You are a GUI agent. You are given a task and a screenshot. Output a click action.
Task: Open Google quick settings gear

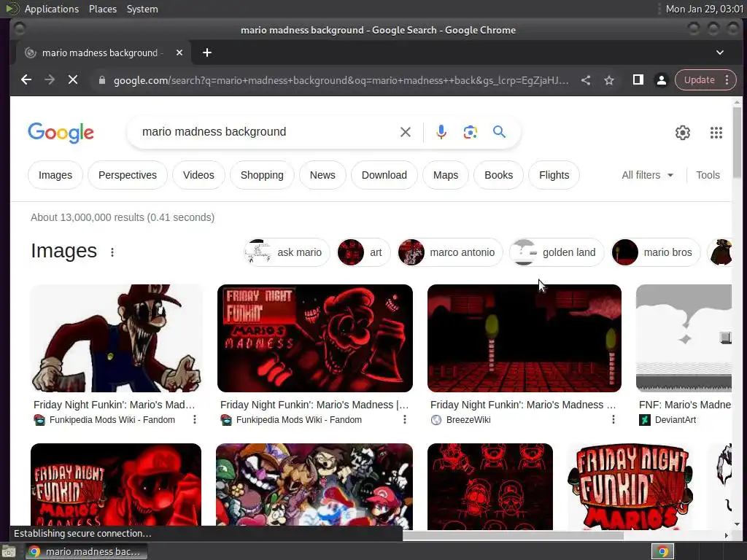683,133
